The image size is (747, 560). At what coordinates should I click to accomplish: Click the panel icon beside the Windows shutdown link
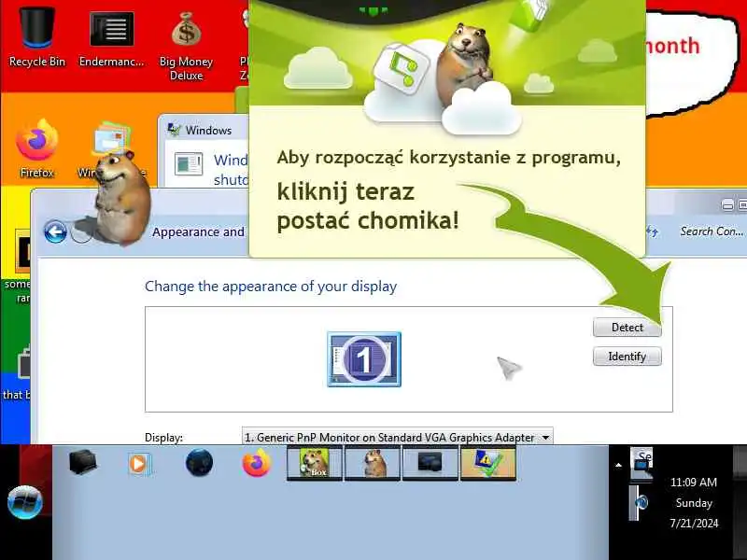point(189,163)
